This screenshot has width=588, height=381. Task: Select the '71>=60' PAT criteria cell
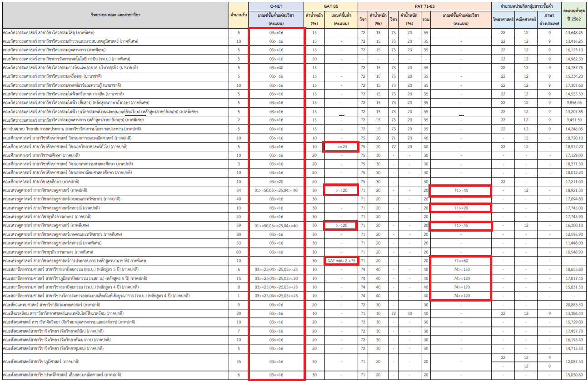(x=461, y=261)
